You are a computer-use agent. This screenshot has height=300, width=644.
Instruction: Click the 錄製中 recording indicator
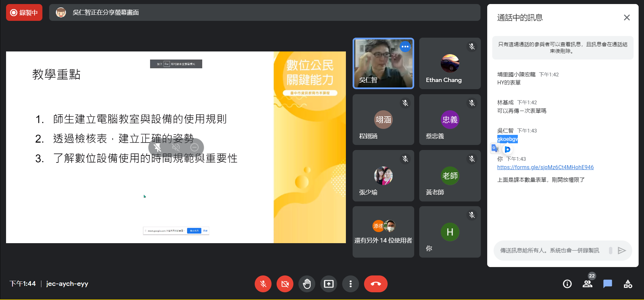(x=24, y=12)
